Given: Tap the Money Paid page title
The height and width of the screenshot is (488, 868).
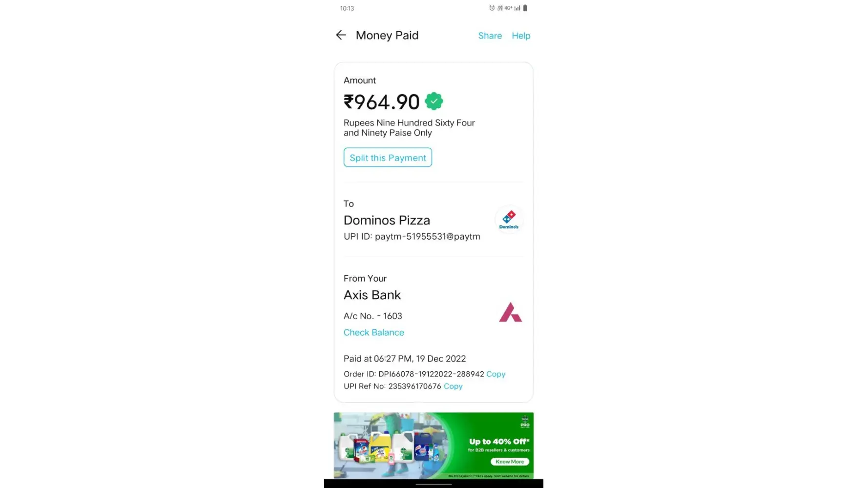Looking at the screenshot, I should [x=387, y=35].
